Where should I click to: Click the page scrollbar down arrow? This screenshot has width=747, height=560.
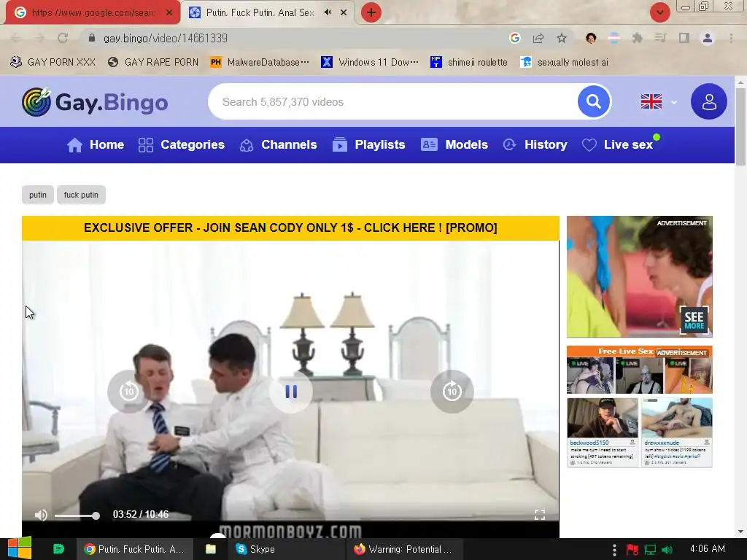tap(741, 532)
